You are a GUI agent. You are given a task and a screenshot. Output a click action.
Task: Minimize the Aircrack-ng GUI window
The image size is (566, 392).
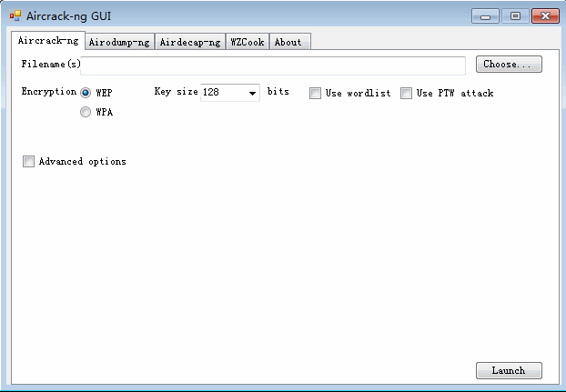tap(485, 16)
